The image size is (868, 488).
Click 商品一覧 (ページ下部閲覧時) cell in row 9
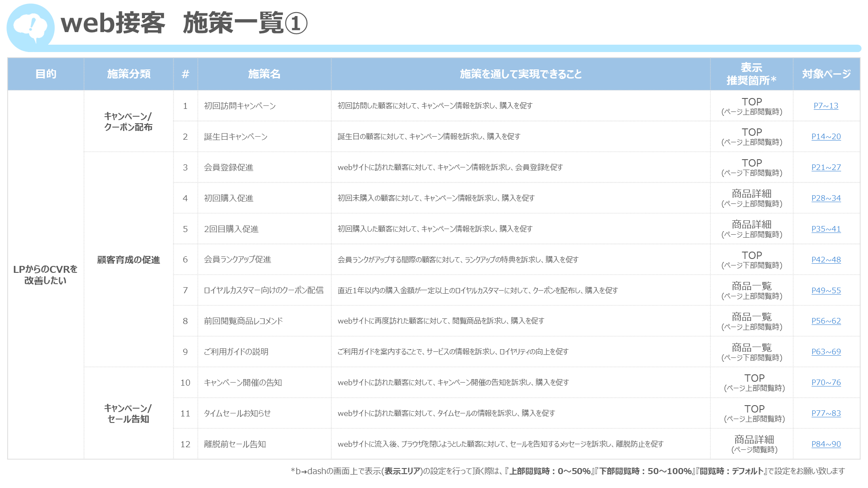point(752,352)
